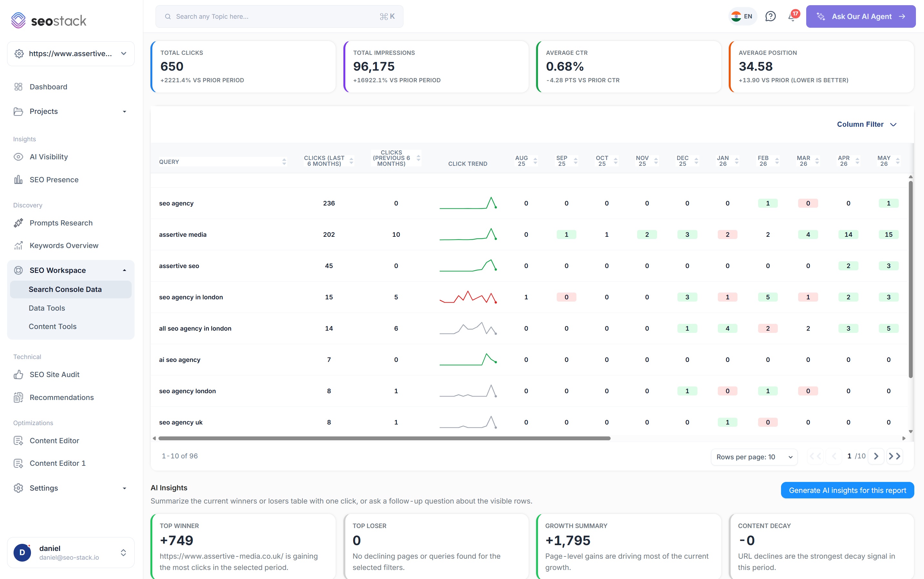Click the seostack logo

point(49,20)
